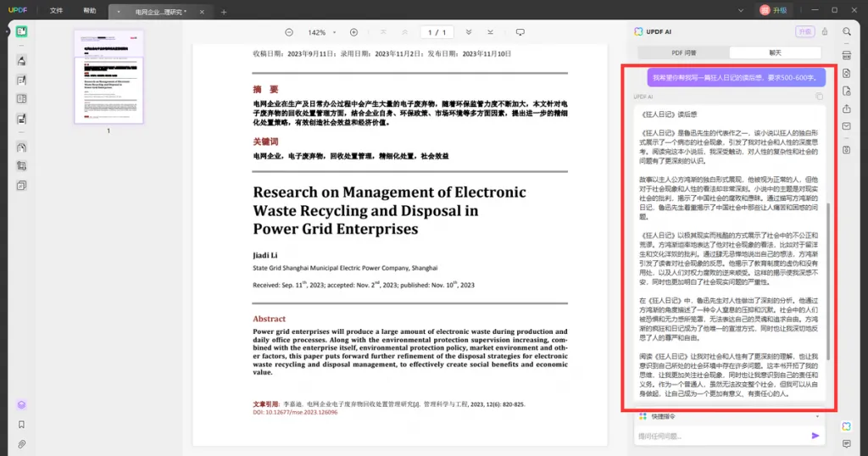This screenshot has width=868, height=456.
Task: Select the page 1 thumbnail
Action: click(x=108, y=76)
